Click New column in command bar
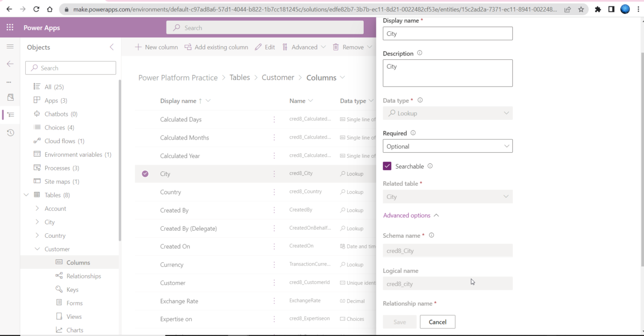This screenshot has height=336, width=644. click(156, 47)
